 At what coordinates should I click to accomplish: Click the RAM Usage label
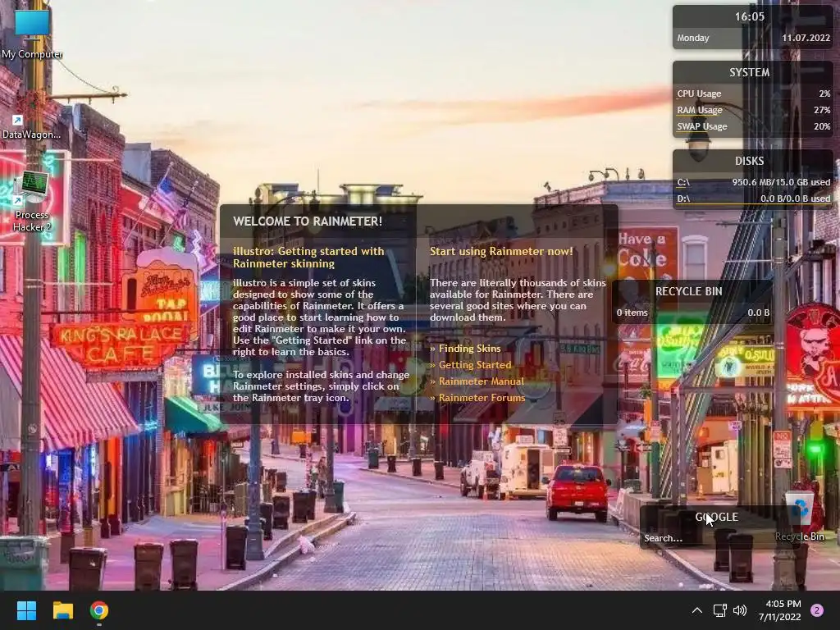click(x=700, y=110)
